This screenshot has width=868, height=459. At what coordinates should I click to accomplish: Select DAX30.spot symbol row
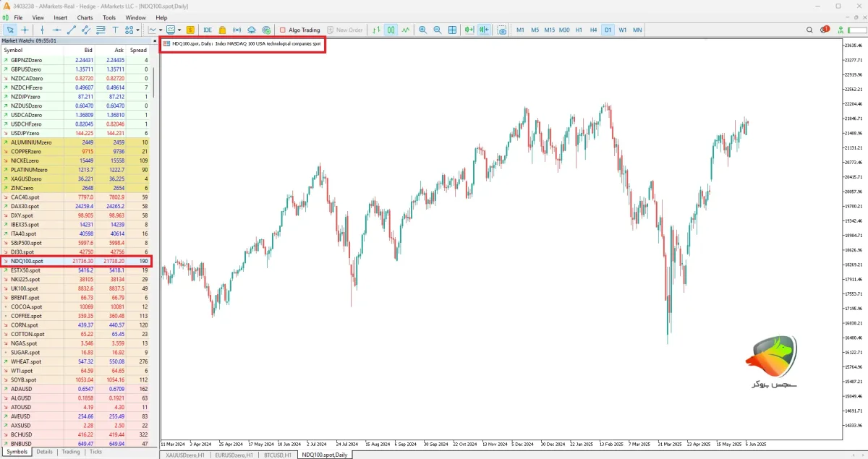click(x=76, y=206)
